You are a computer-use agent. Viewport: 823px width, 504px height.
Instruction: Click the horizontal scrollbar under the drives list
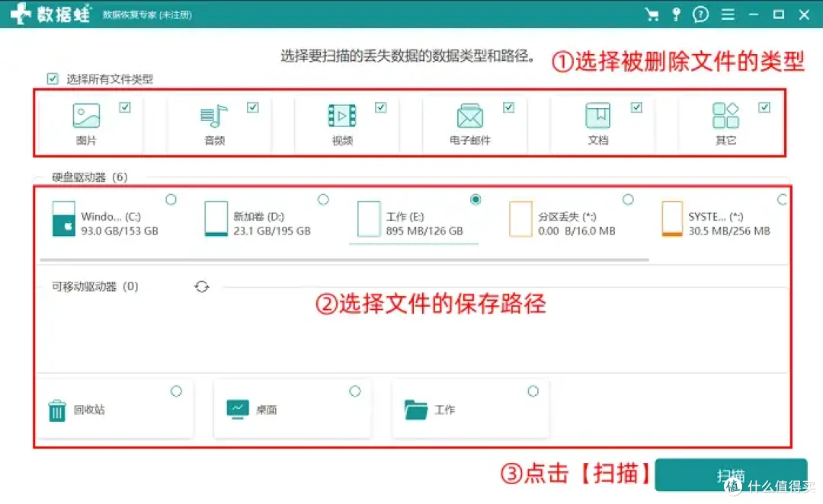(343, 260)
